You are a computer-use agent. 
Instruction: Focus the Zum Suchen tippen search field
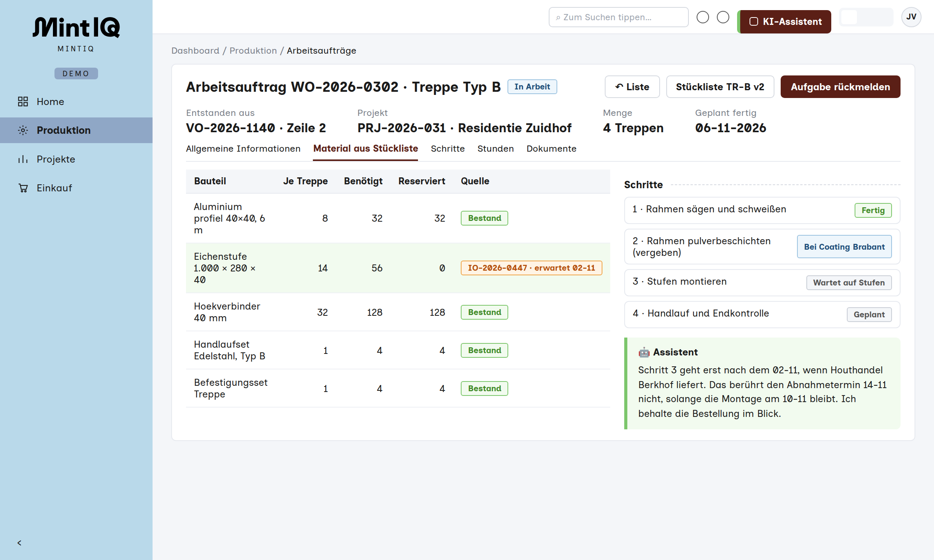pos(619,17)
